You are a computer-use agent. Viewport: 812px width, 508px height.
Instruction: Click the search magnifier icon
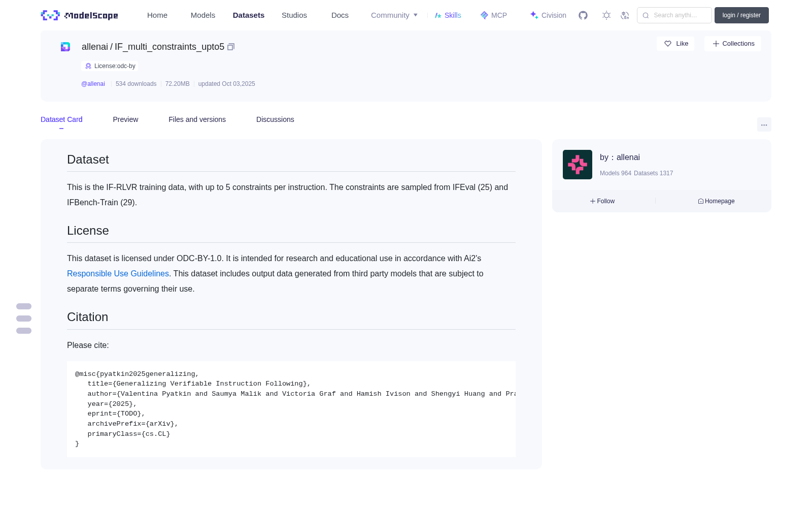pos(646,15)
